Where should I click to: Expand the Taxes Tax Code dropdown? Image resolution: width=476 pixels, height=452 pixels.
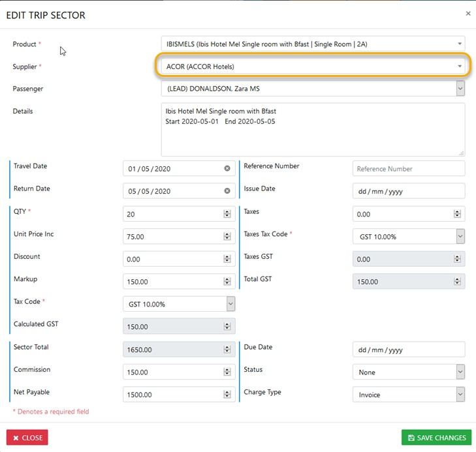[460, 237]
